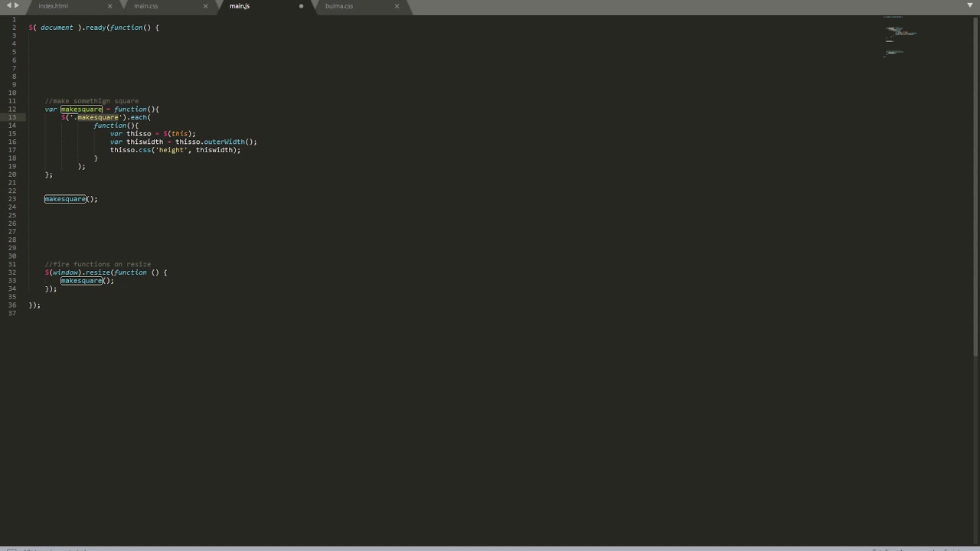The width and height of the screenshot is (980, 551).
Task: Click line number 12 in the gutter
Action: click(x=12, y=109)
